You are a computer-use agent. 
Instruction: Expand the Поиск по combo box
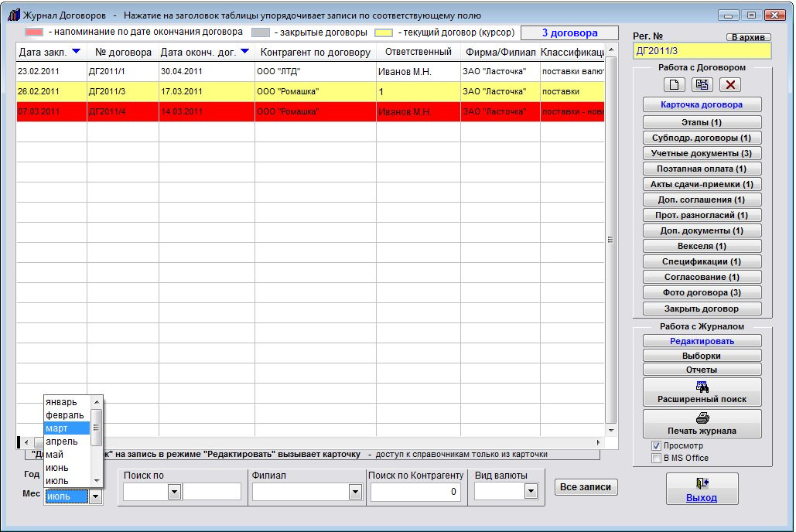coord(174,492)
